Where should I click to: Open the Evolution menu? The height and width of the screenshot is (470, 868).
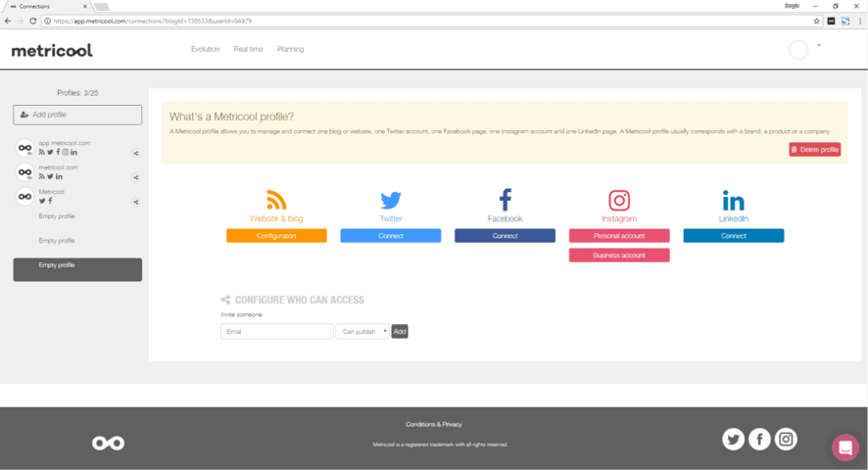click(206, 49)
